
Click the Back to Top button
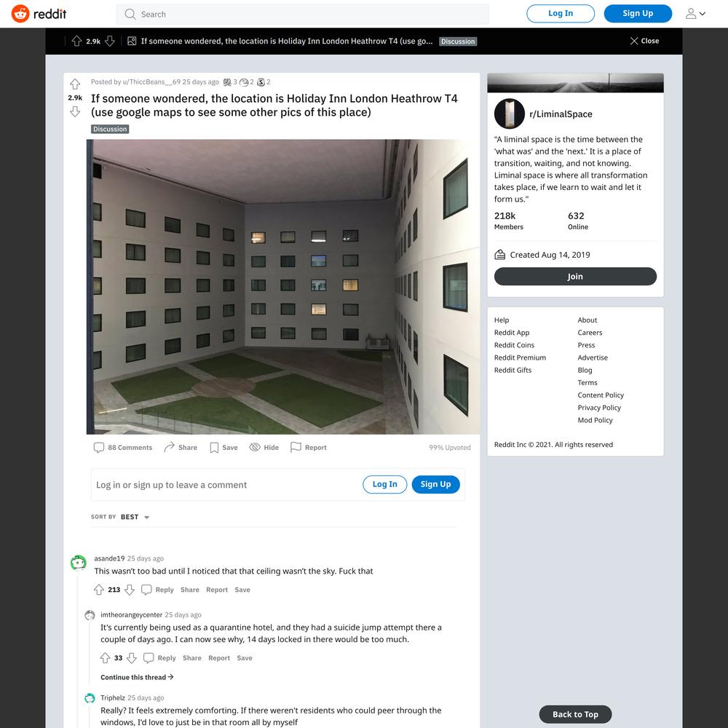pyautogui.click(x=575, y=715)
